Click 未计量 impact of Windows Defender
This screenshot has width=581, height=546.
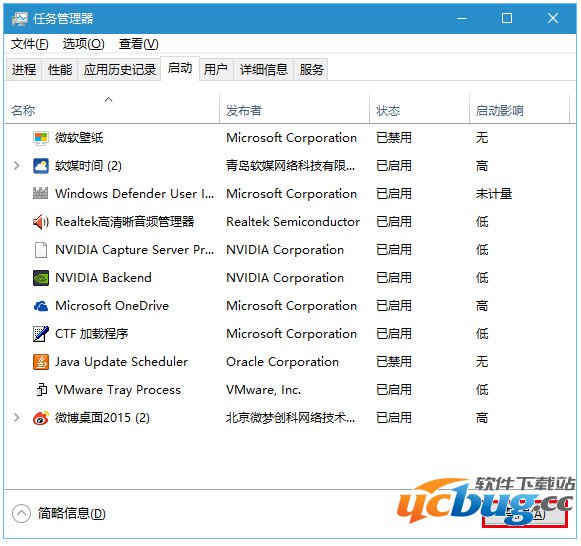(494, 194)
